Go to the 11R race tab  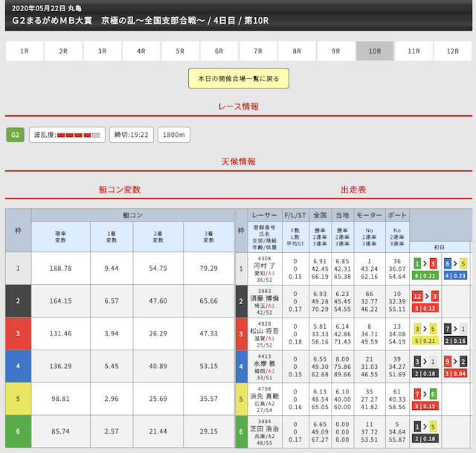(x=414, y=51)
